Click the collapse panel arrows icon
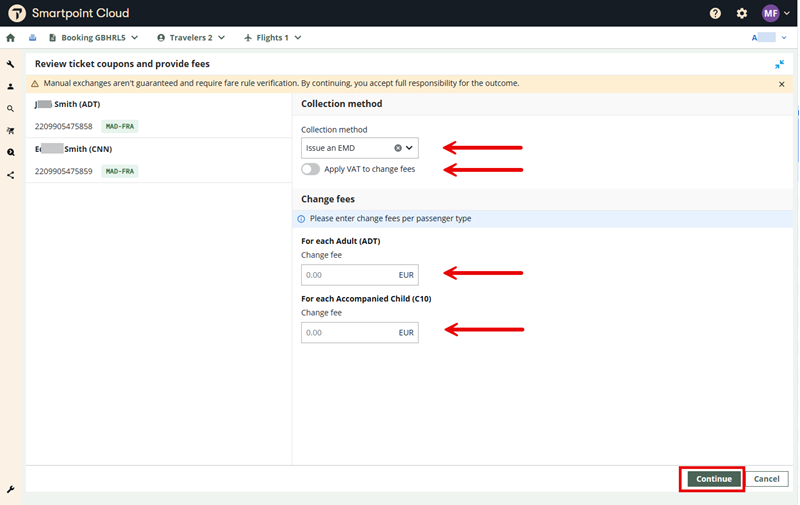Viewport: 800px width, 505px height. 779,64
